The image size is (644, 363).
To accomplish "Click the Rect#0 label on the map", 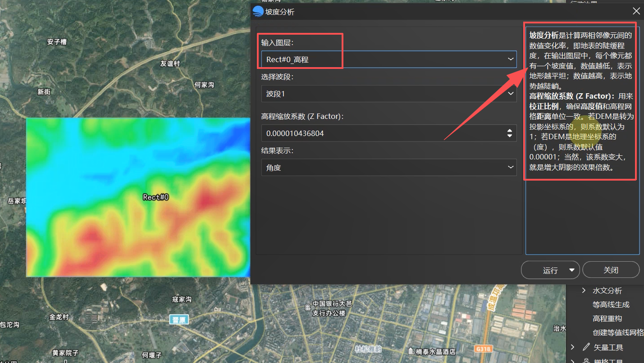I will point(155,197).
